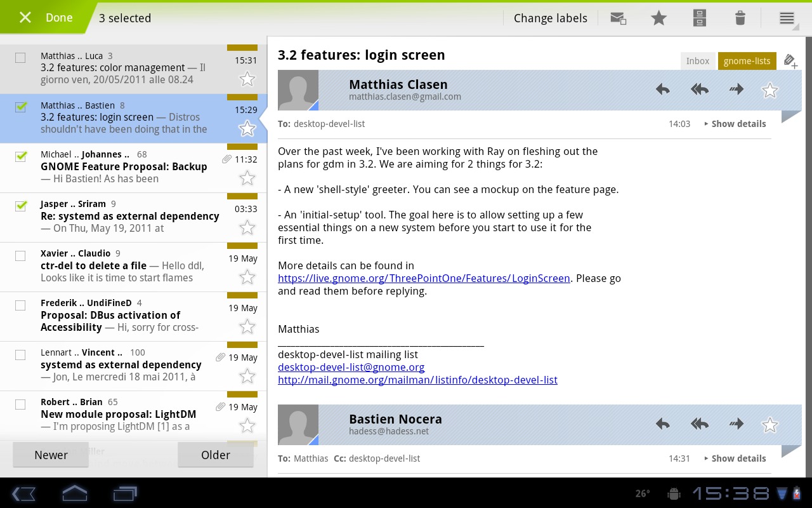
Task: Open the system clock status panel
Action: [731, 493]
